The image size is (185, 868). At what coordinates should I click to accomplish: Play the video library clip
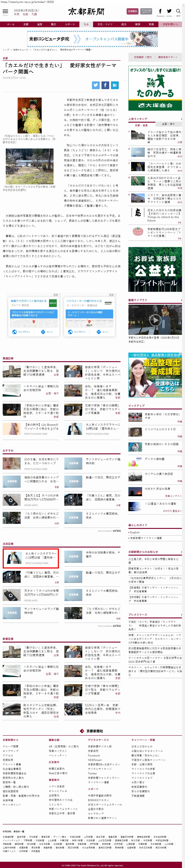point(155,319)
